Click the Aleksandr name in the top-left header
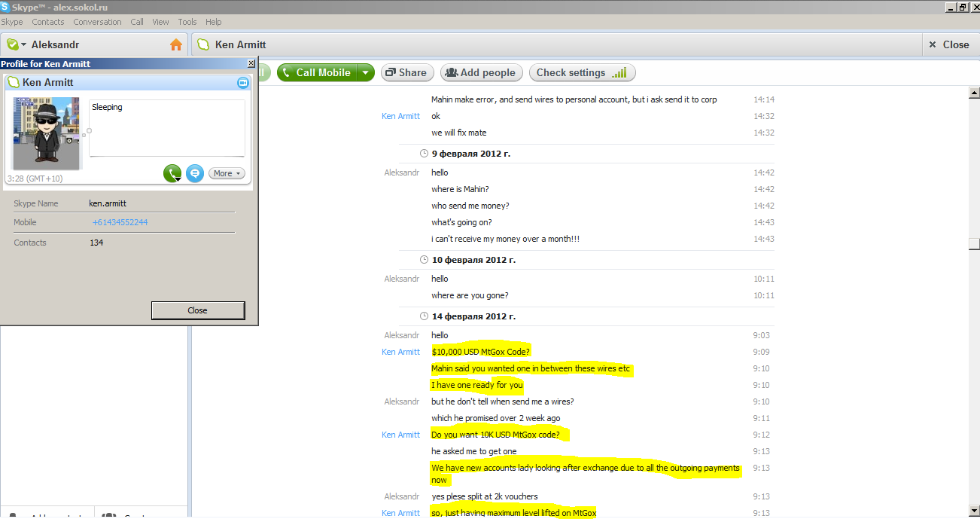The width and height of the screenshot is (980, 519). [x=55, y=44]
